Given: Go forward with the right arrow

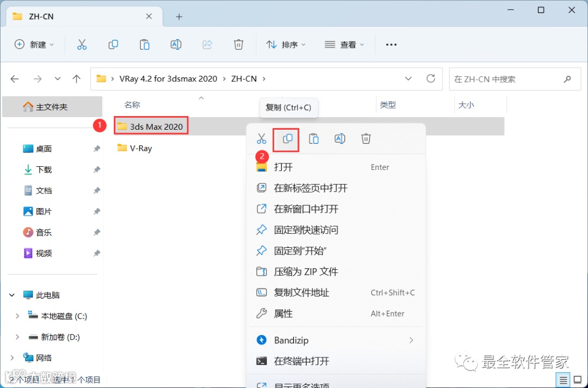Looking at the screenshot, I should [x=37, y=79].
